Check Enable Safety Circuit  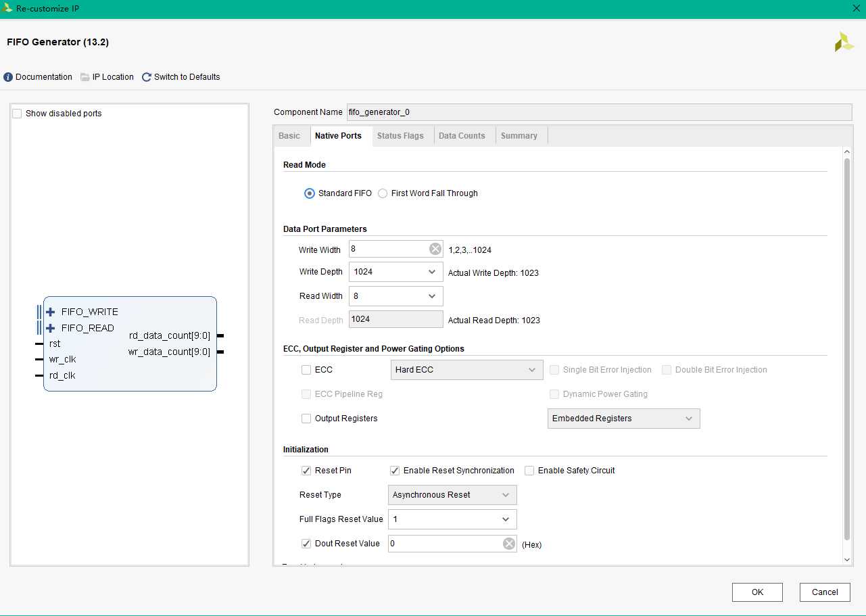pyautogui.click(x=529, y=471)
